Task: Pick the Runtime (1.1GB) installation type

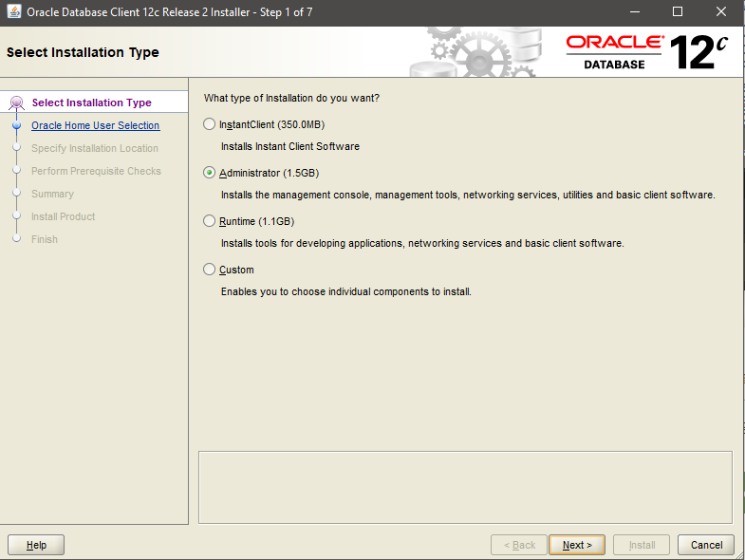Action: [210, 221]
